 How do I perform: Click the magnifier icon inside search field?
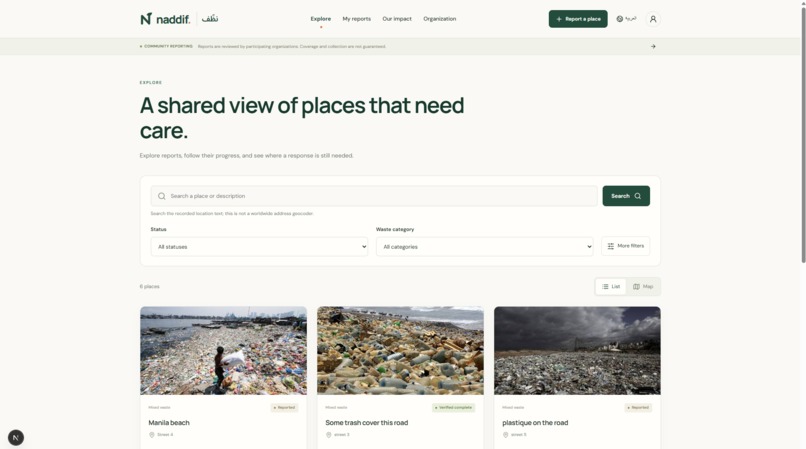pos(161,196)
